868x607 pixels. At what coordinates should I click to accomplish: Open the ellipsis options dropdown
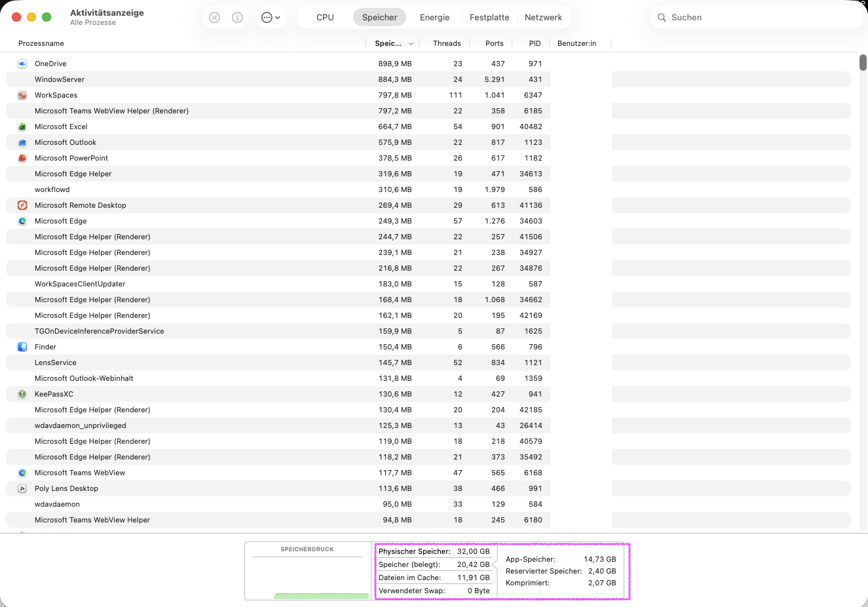[x=271, y=18]
